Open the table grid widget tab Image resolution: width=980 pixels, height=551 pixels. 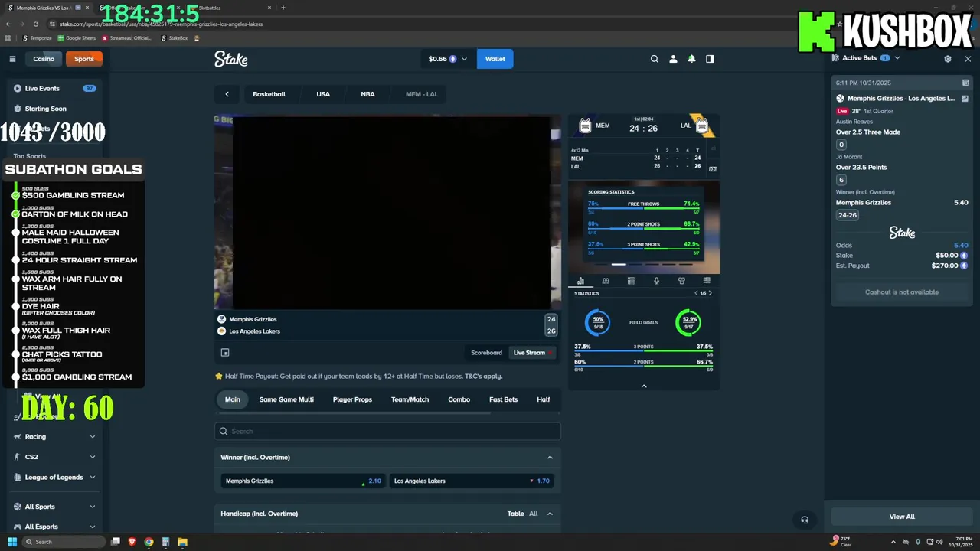click(x=631, y=281)
